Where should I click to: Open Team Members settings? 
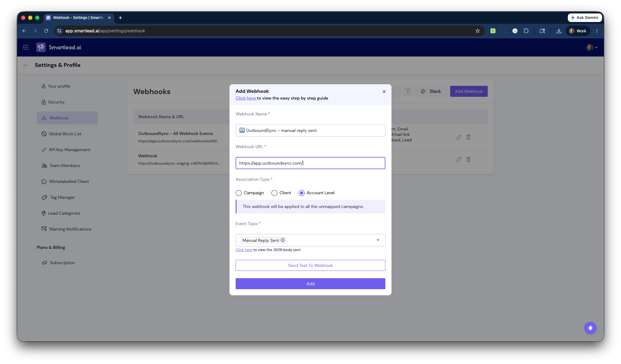click(61, 166)
